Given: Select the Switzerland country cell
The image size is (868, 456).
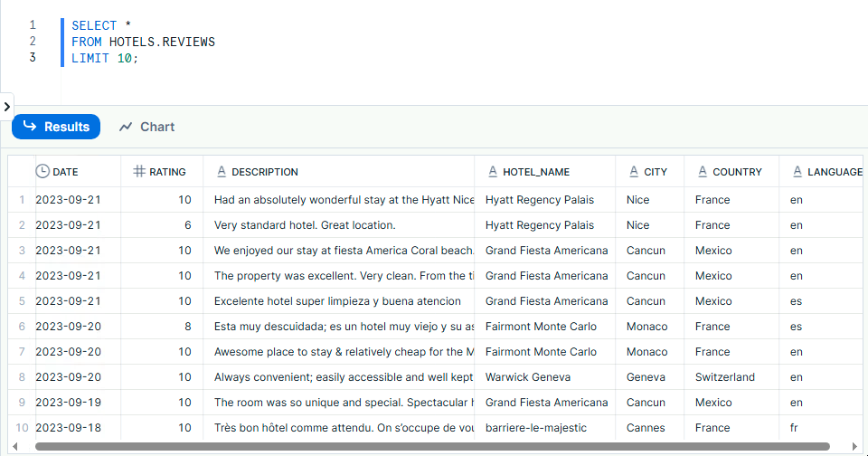Looking at the screenshot, I should coord(724,377).
